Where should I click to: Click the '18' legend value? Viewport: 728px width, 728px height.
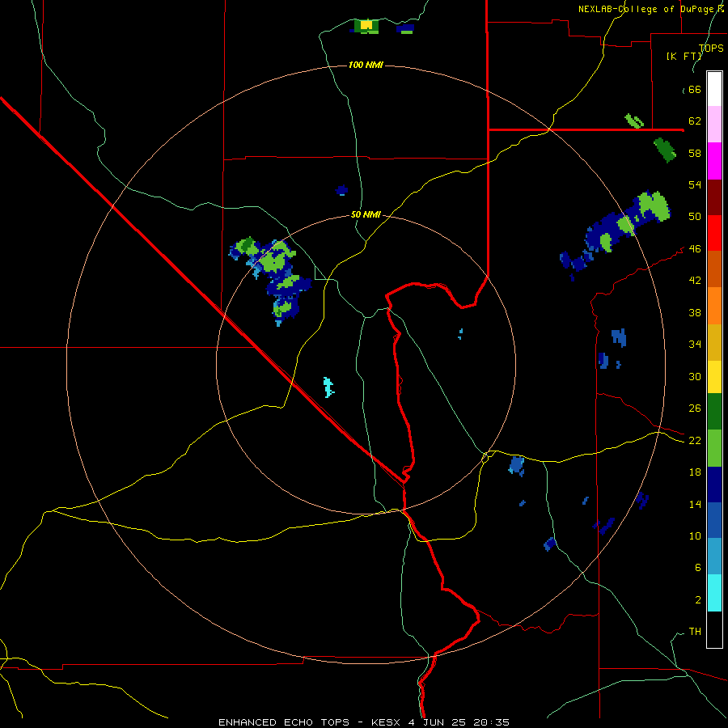[x=695, y=472]
